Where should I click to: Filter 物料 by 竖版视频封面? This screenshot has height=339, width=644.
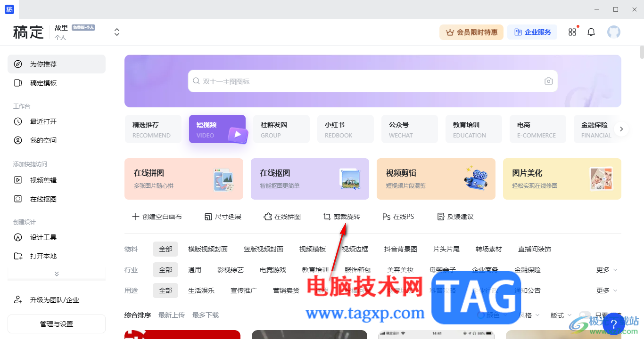(264, 249)
